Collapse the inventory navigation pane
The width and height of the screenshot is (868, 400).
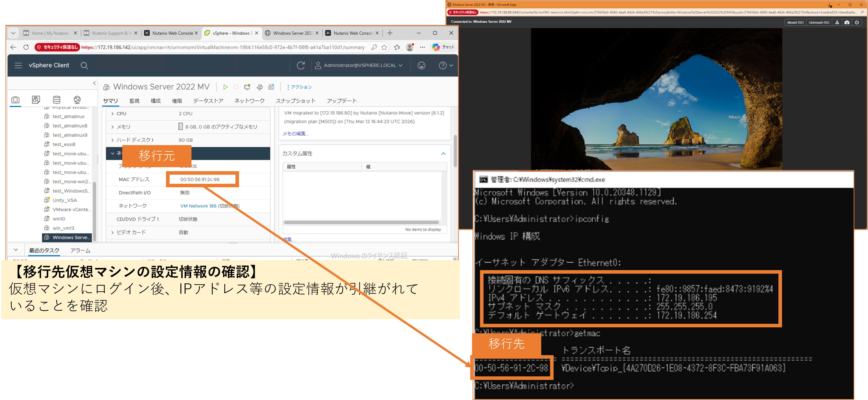pos(94,83)
